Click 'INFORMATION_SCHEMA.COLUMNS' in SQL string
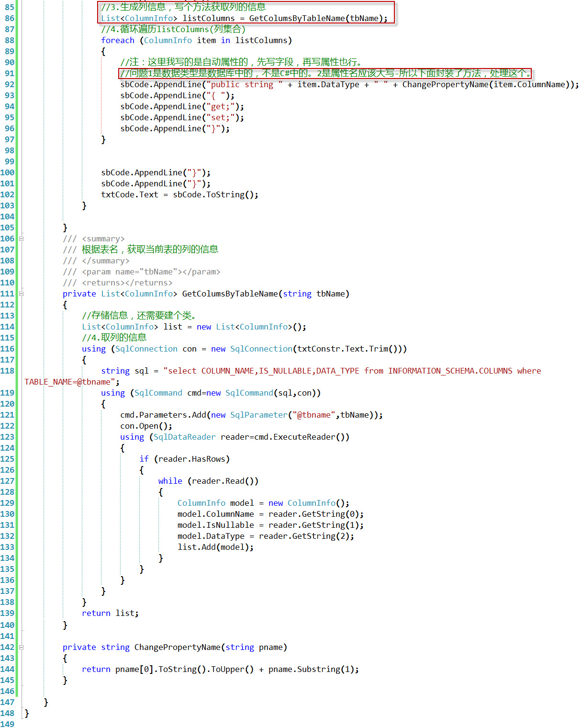The width and height of the screenshot is (582, 728). tap(450, 371)
